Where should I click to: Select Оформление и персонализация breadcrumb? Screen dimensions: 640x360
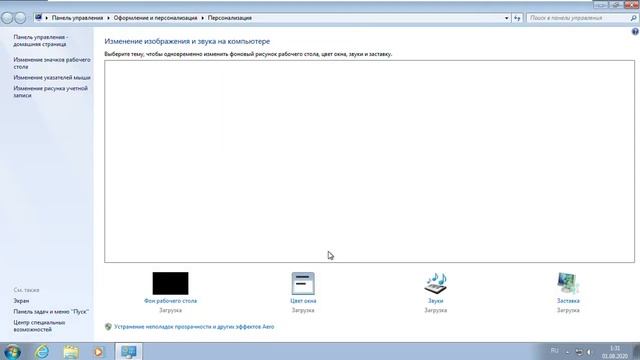point(155,18)
